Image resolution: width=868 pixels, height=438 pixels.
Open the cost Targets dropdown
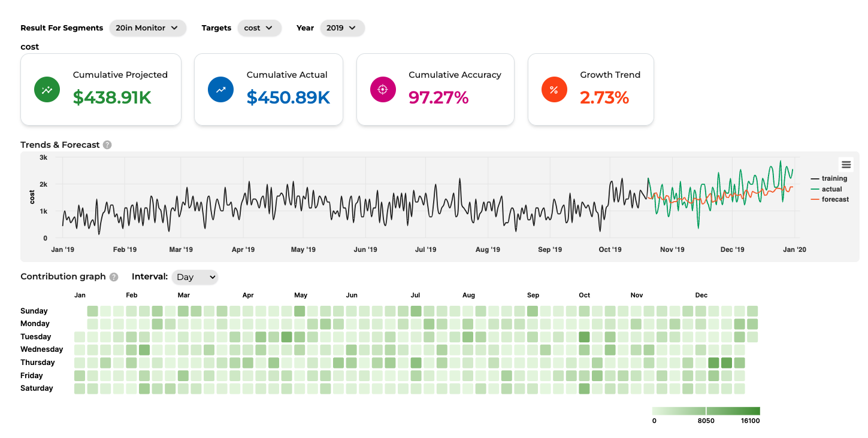pos(259,28)
